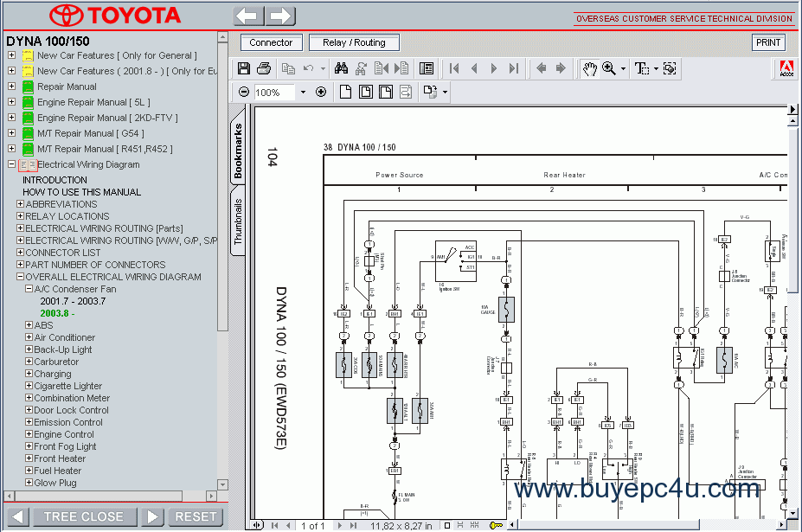Expand Engine Repair Manual [ 5L ] node
The height and width of the screenshot is (532, 802).
point(12,102)
